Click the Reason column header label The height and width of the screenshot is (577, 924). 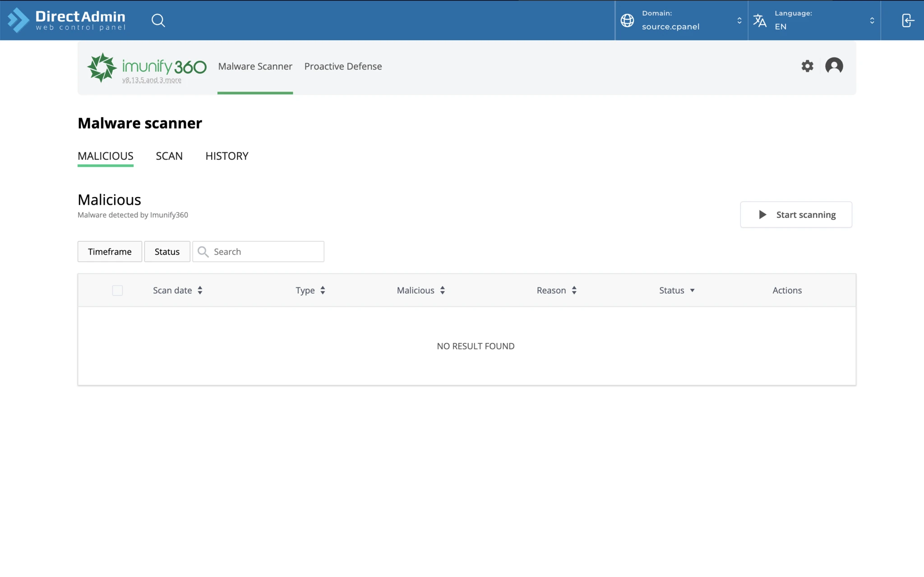click(551, 291)
